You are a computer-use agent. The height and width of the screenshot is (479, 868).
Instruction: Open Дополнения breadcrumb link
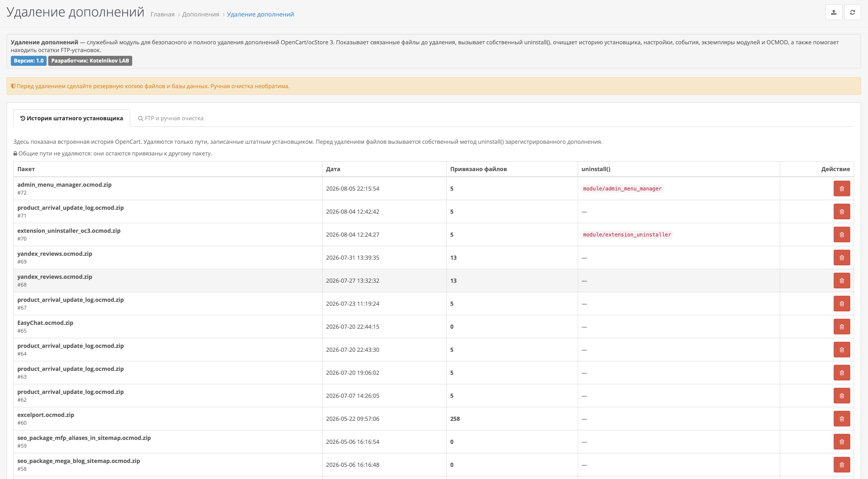[200, 14]
